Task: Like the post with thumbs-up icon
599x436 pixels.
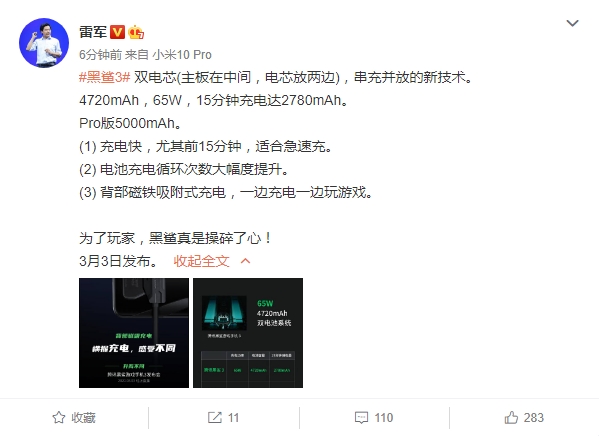Action: pyautogui.click(x=511, y=418)
